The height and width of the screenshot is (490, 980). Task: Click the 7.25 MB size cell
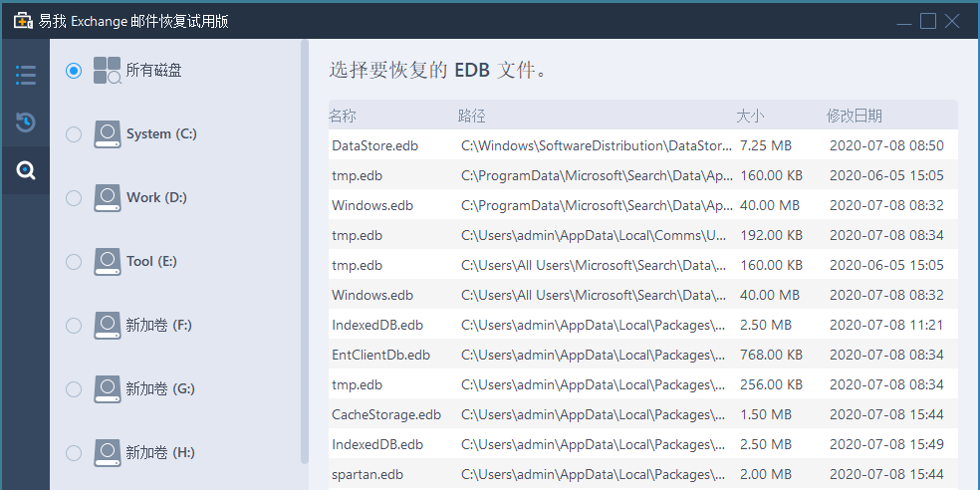(766, 145)
